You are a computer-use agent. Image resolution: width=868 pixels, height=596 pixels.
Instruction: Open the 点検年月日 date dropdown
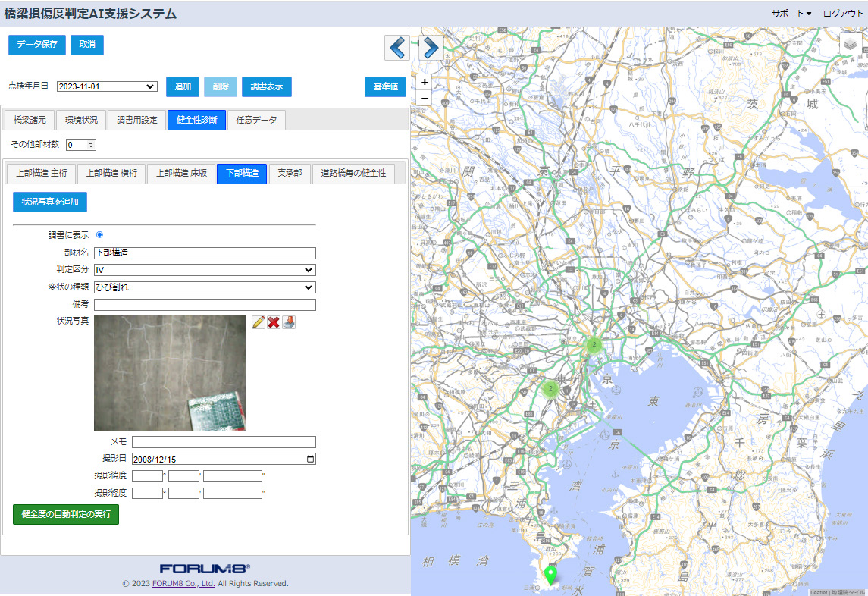pyautogui.click(x=107, y=86)
